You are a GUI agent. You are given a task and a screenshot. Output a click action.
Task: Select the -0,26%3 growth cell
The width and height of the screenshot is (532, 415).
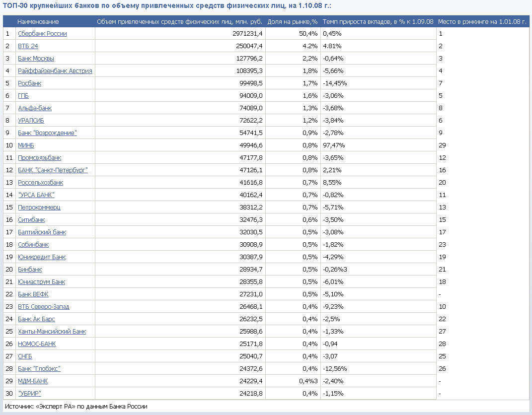pos(335,270)
